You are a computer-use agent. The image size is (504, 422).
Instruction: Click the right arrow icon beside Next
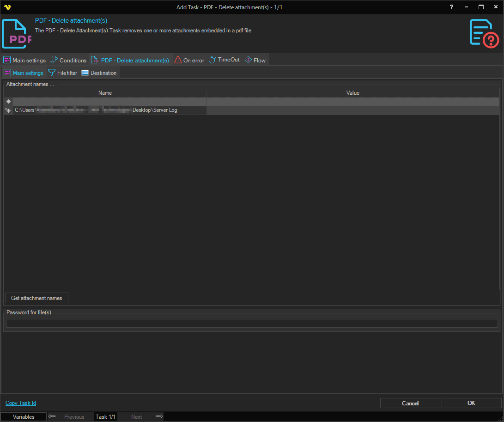(159, 416)
